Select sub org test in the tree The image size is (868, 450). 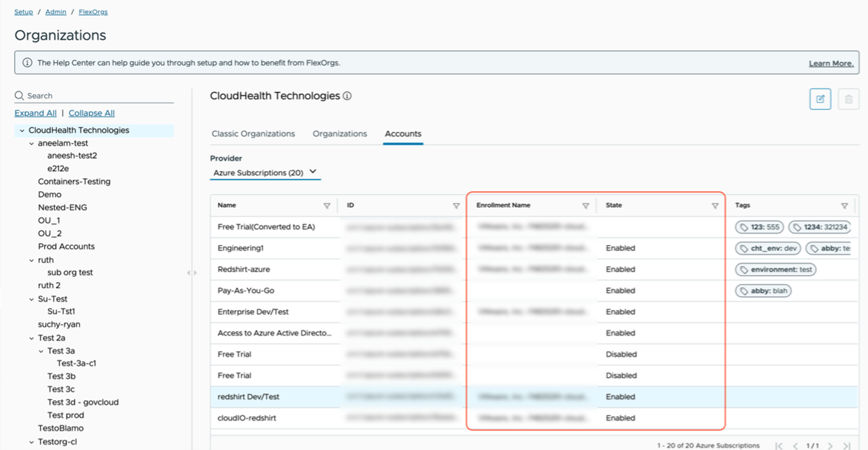[70, 272]
